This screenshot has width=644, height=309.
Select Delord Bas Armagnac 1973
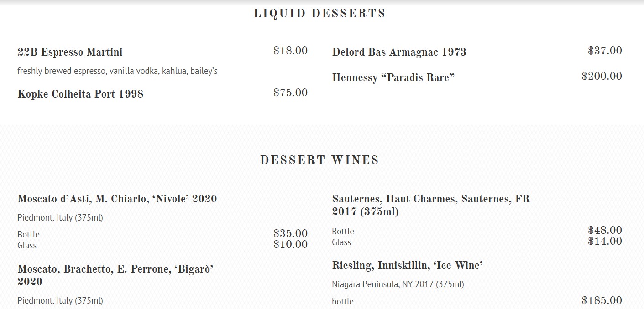click(x=399, y=52)
